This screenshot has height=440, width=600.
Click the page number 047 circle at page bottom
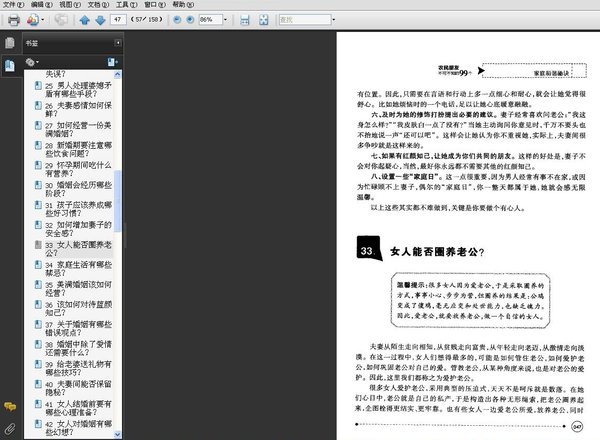pyautogui.click(x=577, y=426)
